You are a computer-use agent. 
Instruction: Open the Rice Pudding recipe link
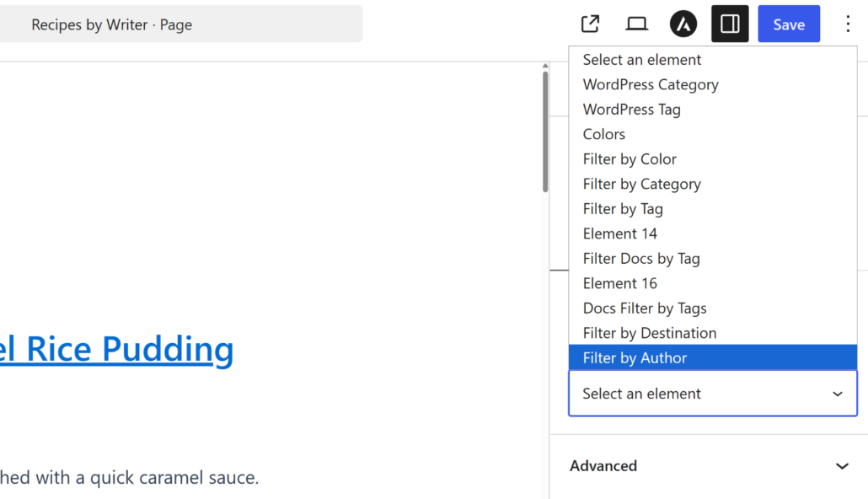(x=117, y=349)
